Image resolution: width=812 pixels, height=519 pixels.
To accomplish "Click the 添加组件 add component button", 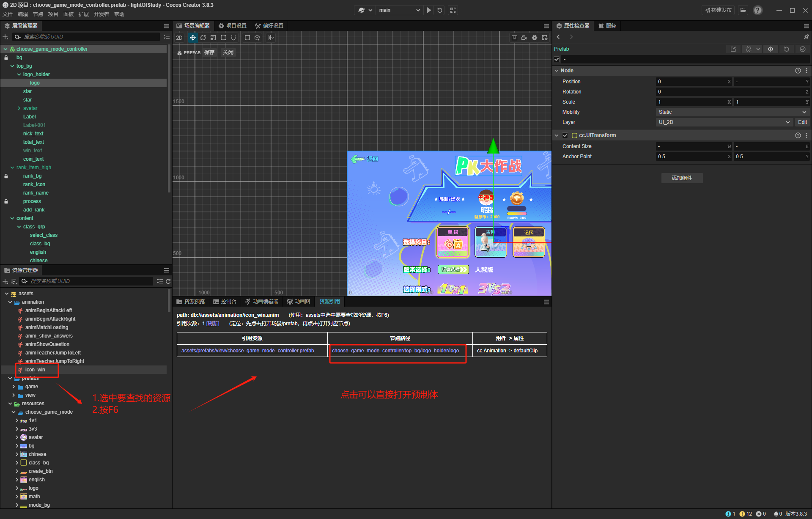I will [x=682, y=178].
